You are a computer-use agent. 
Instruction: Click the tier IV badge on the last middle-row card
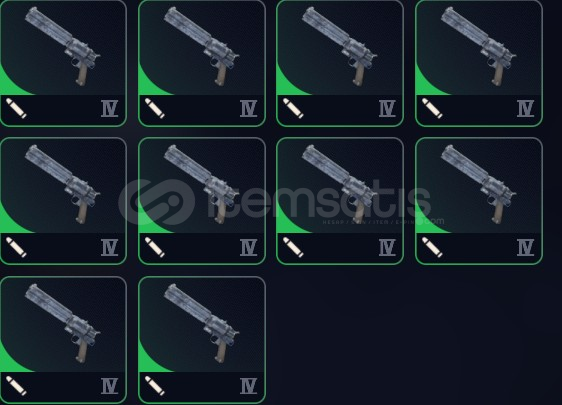[x=525, y=247]
